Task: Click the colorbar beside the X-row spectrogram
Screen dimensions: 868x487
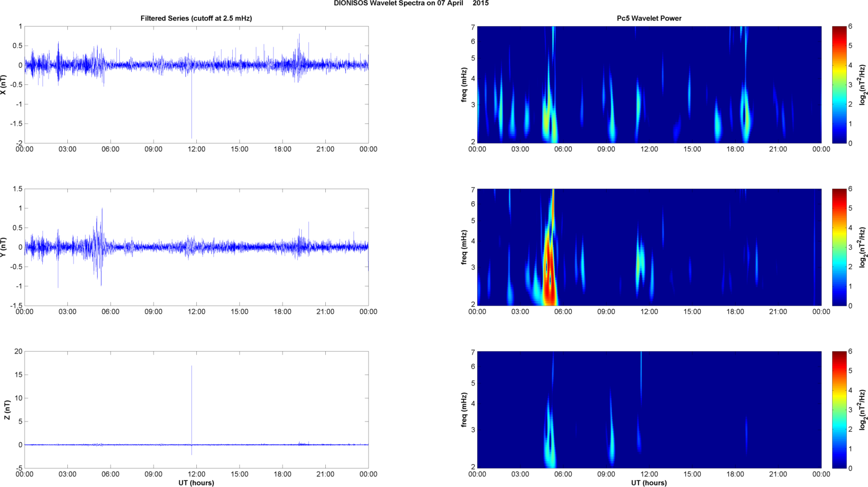Action: click(x=839, y=84)
